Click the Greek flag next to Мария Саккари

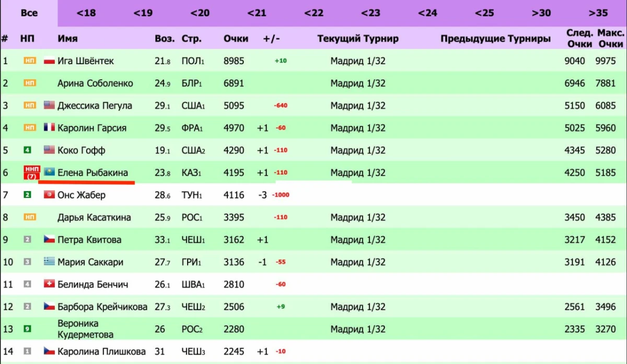pos(50,262)
